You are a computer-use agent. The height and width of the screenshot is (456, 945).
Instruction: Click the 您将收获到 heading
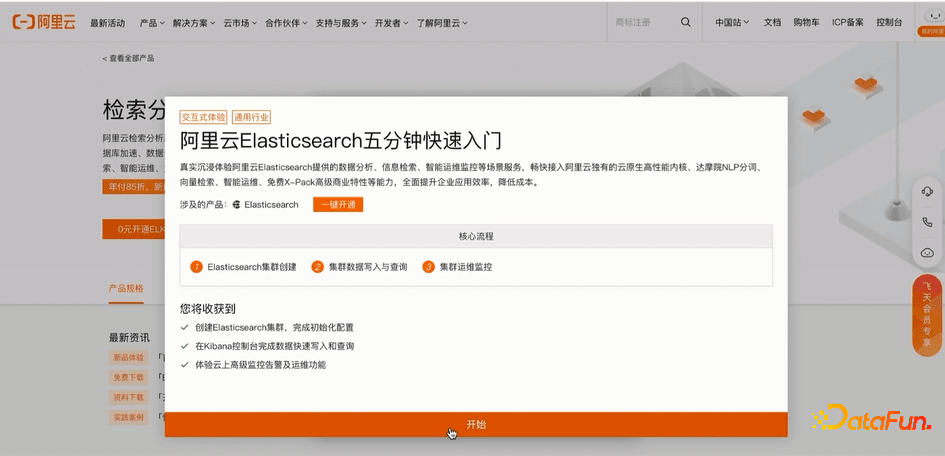[207, 309]
